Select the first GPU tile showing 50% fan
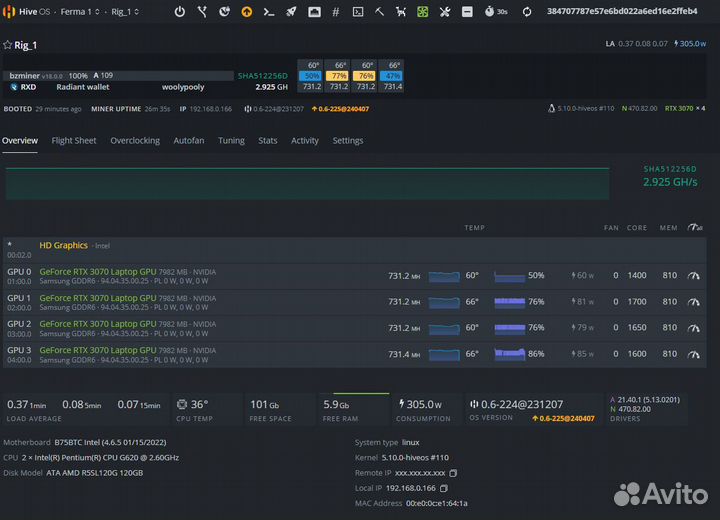 311,76
